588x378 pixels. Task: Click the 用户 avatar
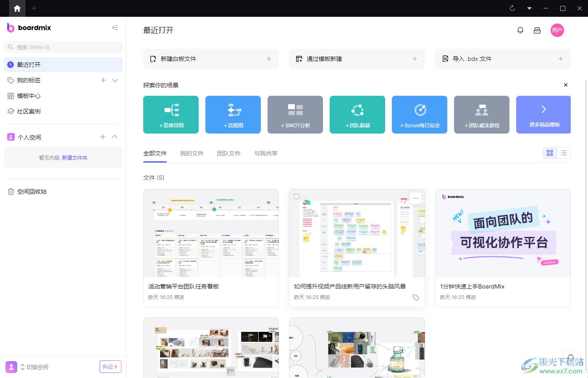tap(557, 30)
